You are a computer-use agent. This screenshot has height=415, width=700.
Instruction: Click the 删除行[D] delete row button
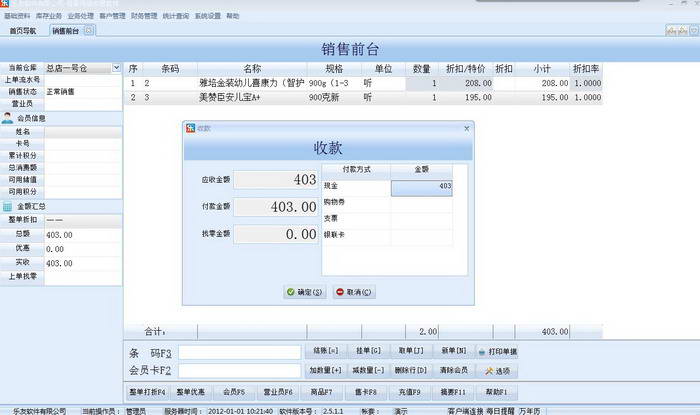pyautogui.click(x=411, y=370)
